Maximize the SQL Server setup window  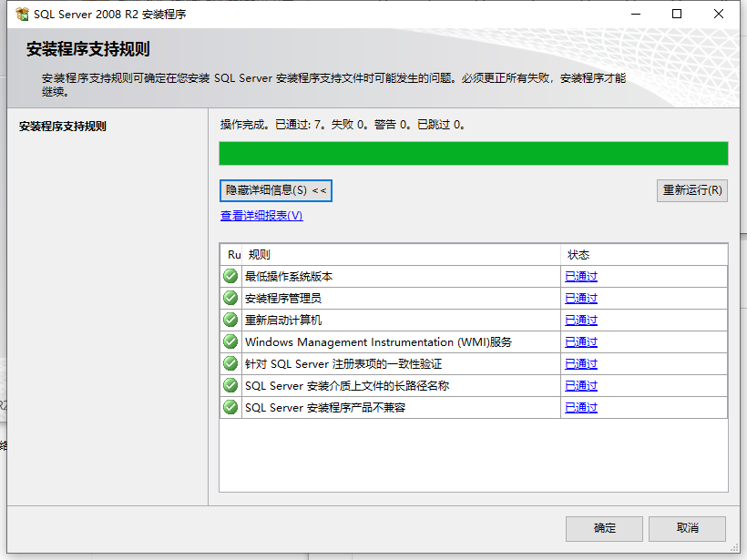[677, 14]
